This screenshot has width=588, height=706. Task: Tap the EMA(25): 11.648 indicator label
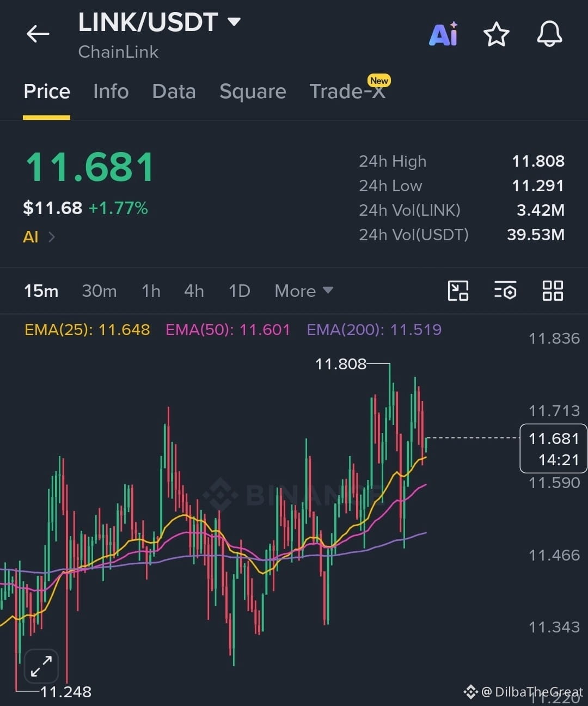(87, 330)
